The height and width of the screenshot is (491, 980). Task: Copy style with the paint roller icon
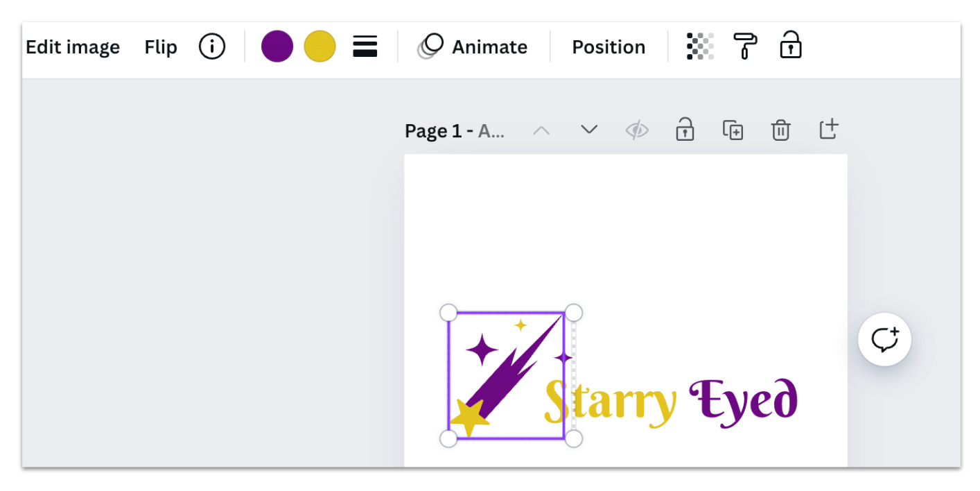pyautogui.click(x=745, y=46)
